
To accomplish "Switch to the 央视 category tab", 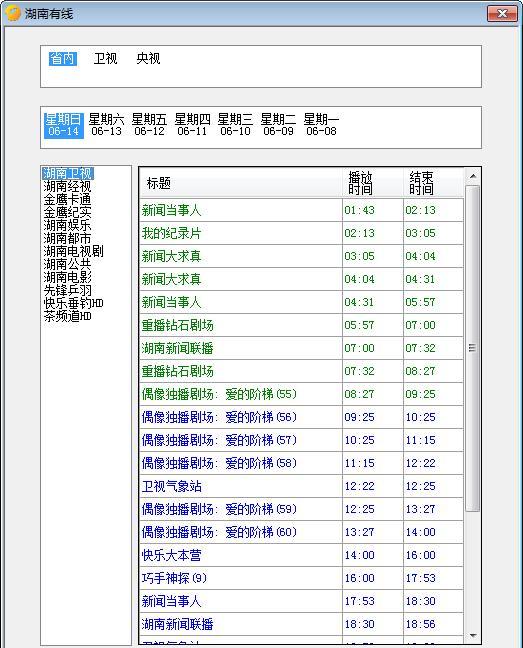I will point(148,59).
